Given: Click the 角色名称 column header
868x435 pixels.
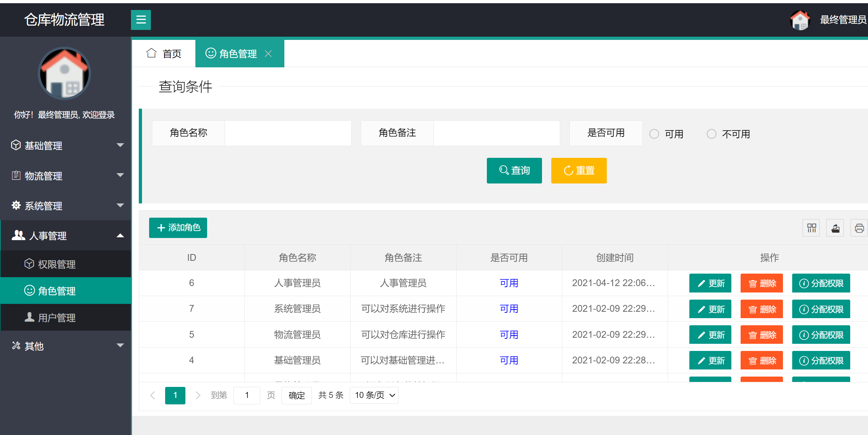Looking at the screenshot, I should point(298,258).
